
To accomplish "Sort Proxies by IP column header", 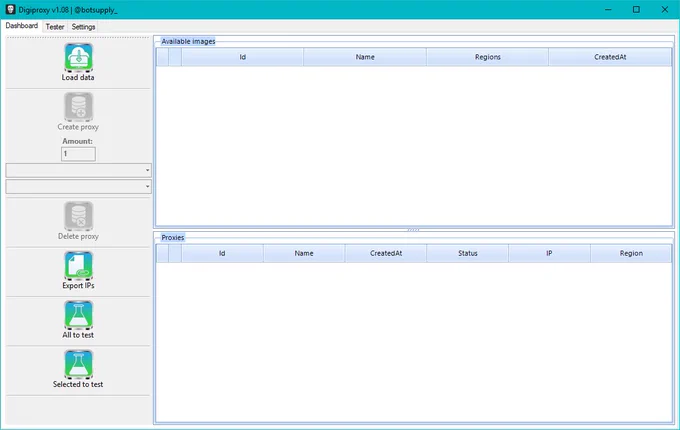I will click(549, 253).
